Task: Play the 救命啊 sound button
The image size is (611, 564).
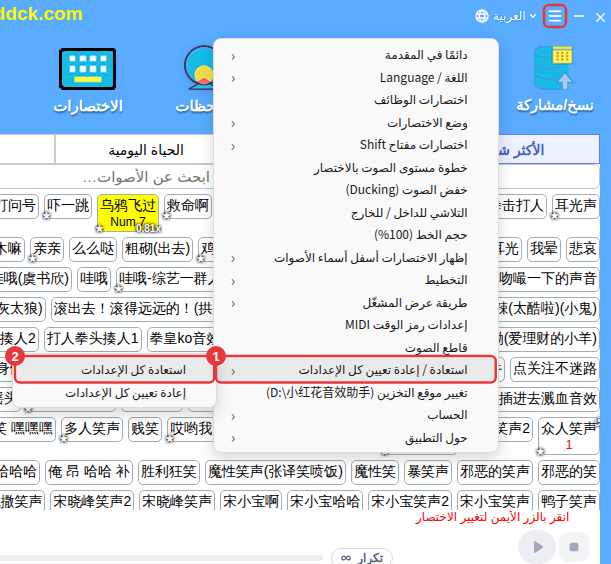Action: (x=188, y=206)
